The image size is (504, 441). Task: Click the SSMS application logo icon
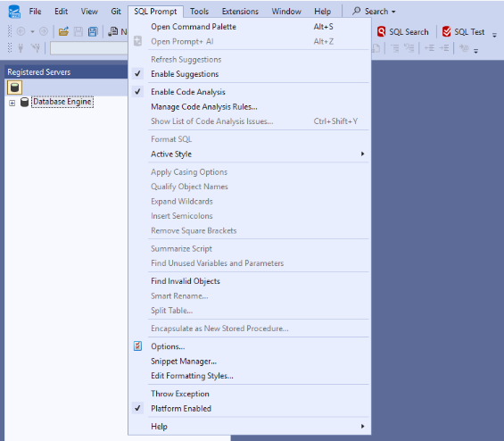click(14, 12)
